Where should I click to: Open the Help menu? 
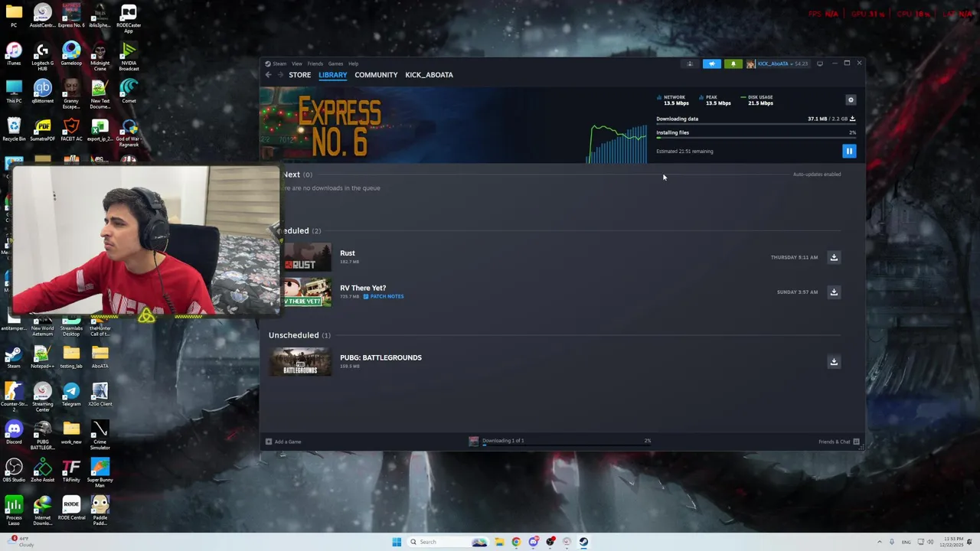click(353, 64)
